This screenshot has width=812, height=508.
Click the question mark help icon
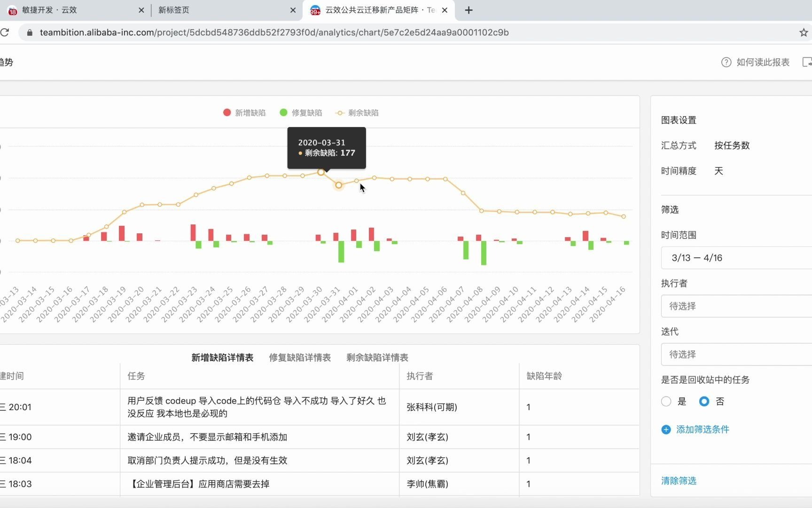726,62
